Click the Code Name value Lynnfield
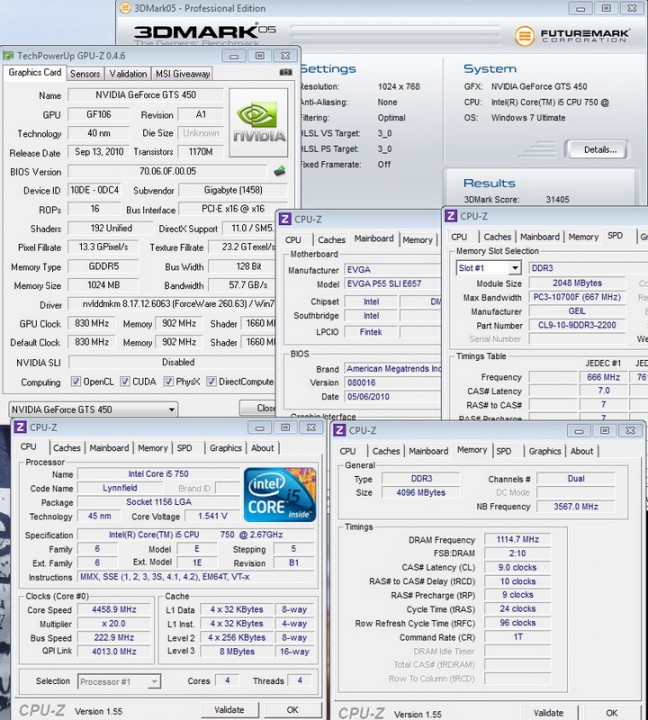648x720 pixels. tap(120, 488)
